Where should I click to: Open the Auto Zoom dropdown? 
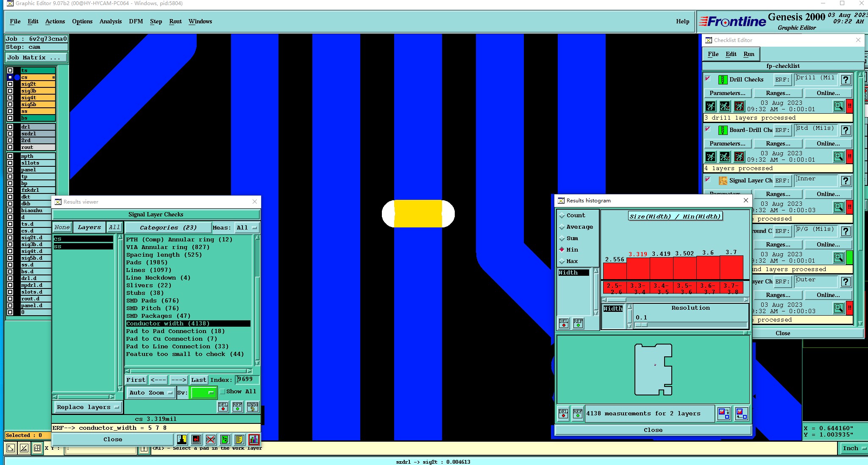[151, 392]
